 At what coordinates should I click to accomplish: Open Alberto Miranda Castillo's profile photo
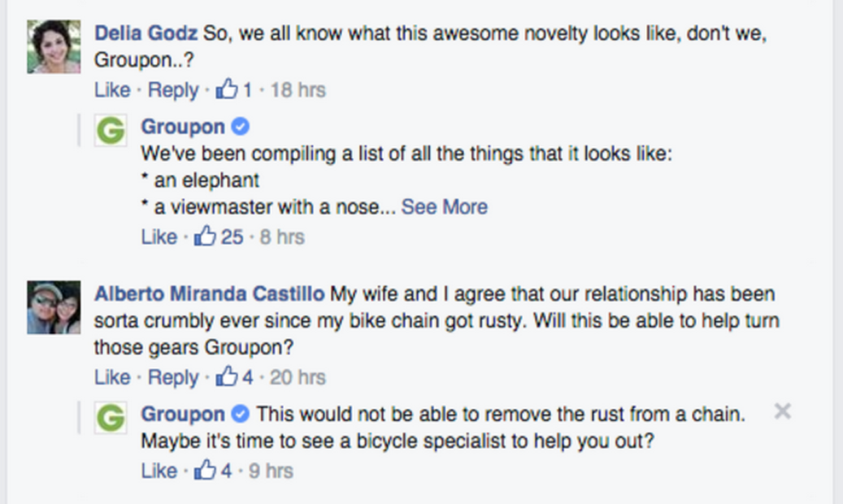[x=54, y=307]
